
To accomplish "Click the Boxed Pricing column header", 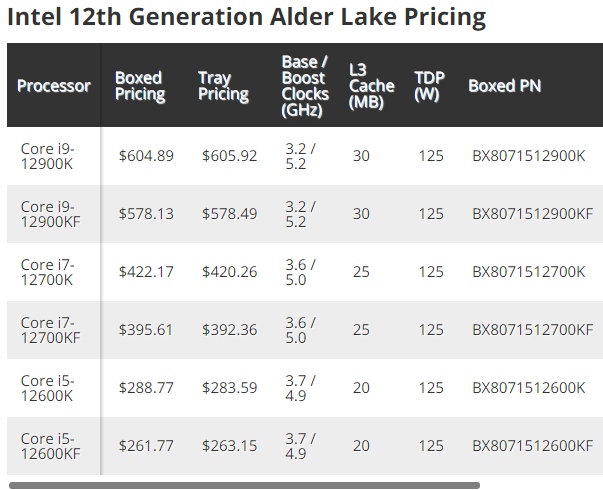I will point(138,86).
